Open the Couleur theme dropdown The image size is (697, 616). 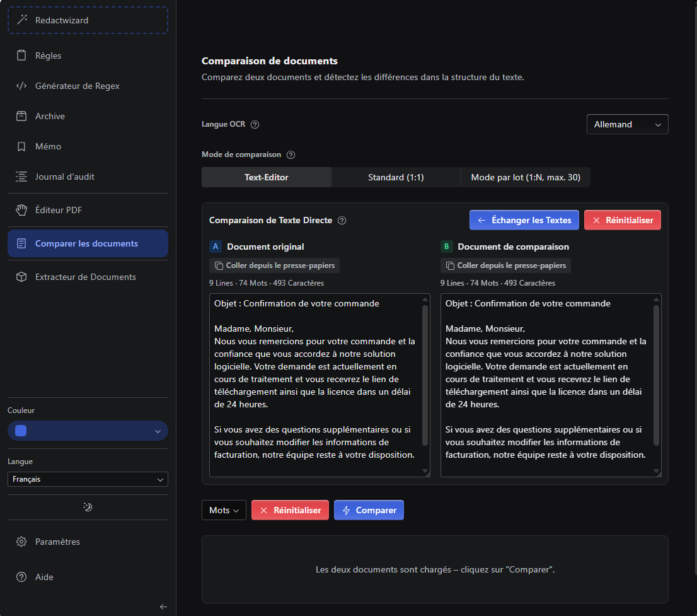coord(88,431)
